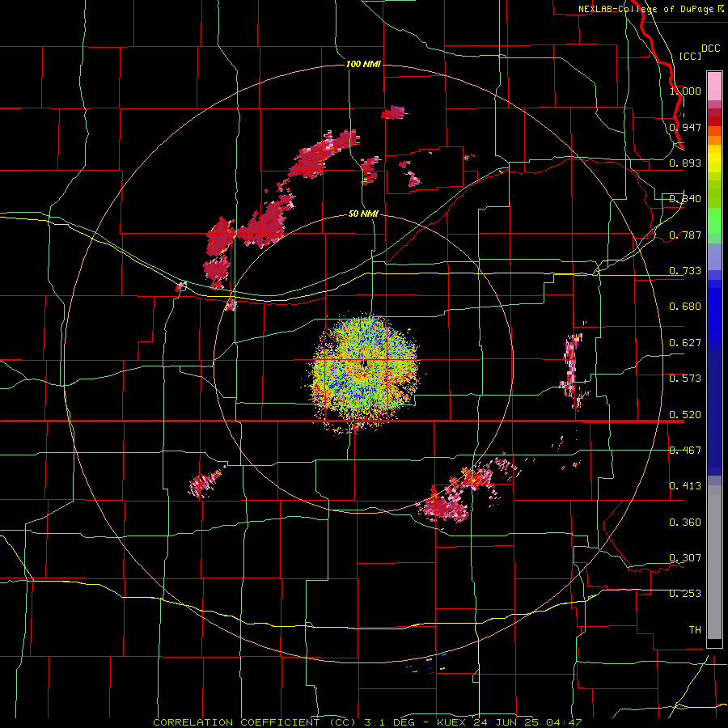The image size is (728, 728).
Task: Select the 0.360 legend value
Action: pyautogui.click(x=685, y=523)
